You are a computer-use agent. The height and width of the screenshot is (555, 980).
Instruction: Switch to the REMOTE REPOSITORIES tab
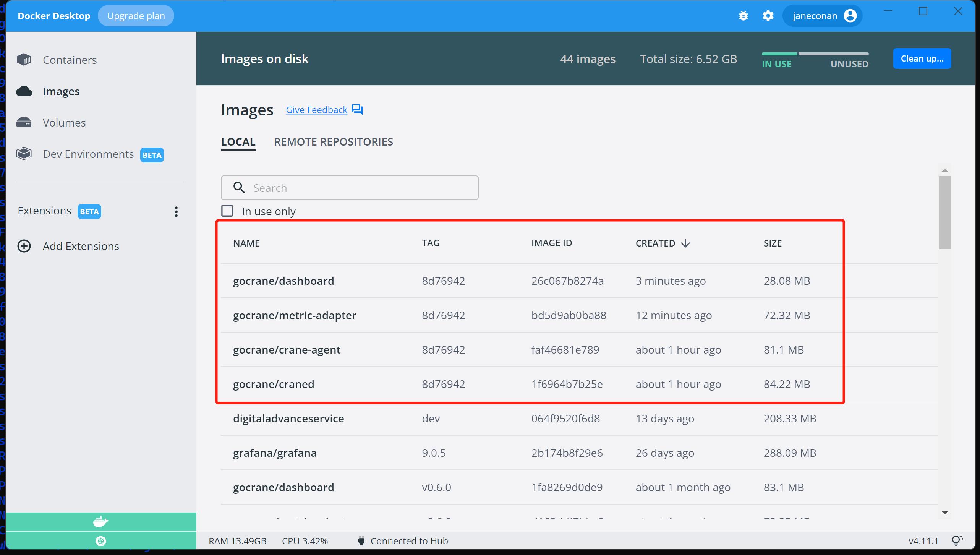click(x=333, y=142)
